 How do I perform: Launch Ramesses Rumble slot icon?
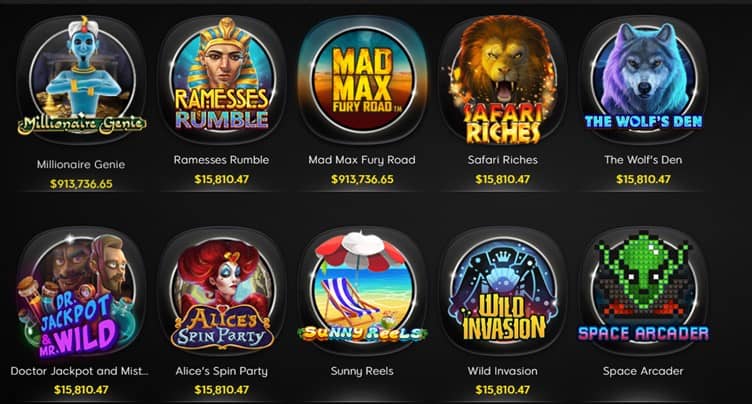[x=222, y=79]
